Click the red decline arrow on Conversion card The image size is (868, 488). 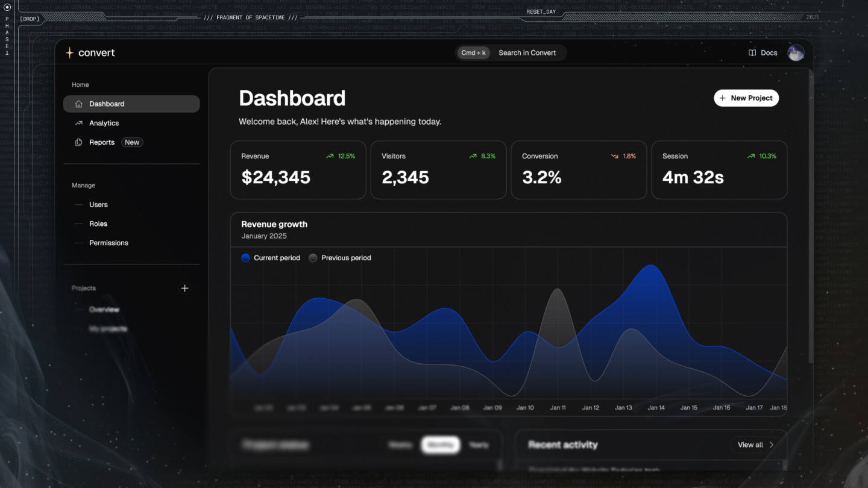point(614,155)
